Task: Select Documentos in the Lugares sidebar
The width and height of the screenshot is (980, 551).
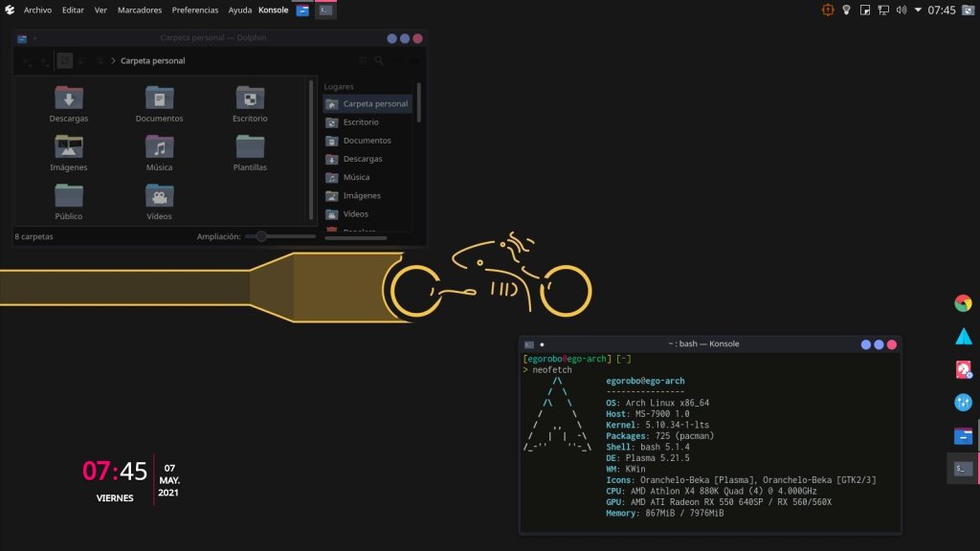Action: (x=367, y=141)
